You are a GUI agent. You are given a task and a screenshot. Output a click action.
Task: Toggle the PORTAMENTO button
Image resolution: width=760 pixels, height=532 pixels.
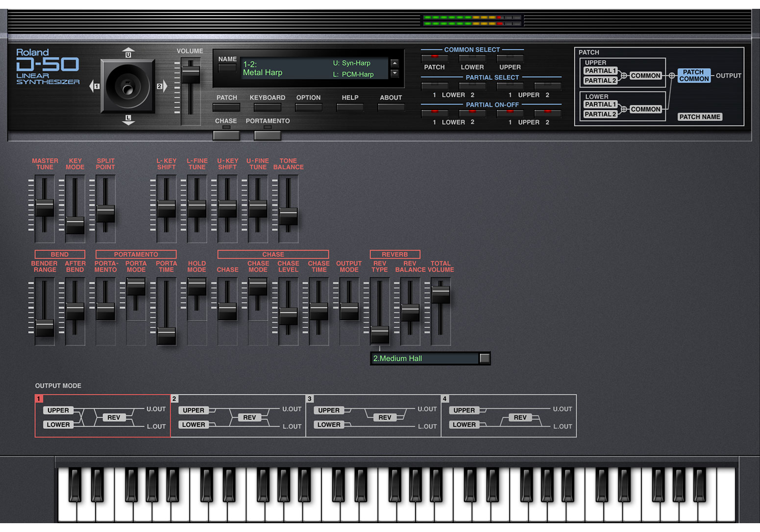tap(268, 135)
